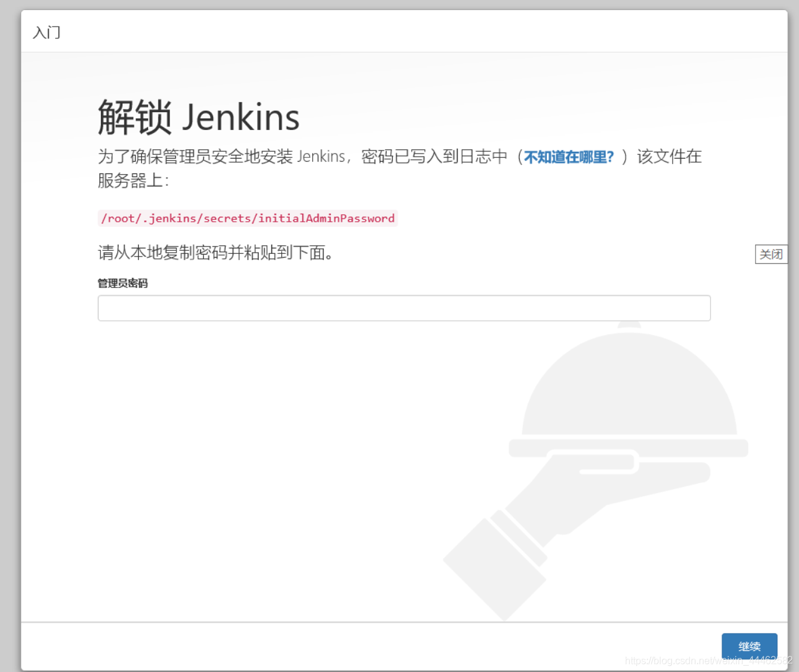Click the 继续 continue button
The width and height of the screenshot is (799, 672).
[x=749, y=646]
